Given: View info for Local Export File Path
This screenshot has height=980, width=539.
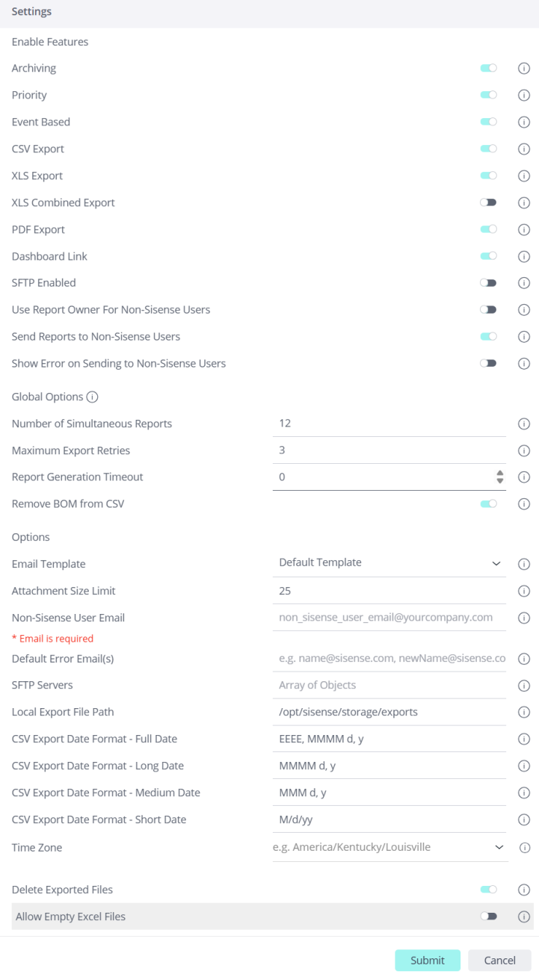Looking at the screenshot, I should [524, 713].
